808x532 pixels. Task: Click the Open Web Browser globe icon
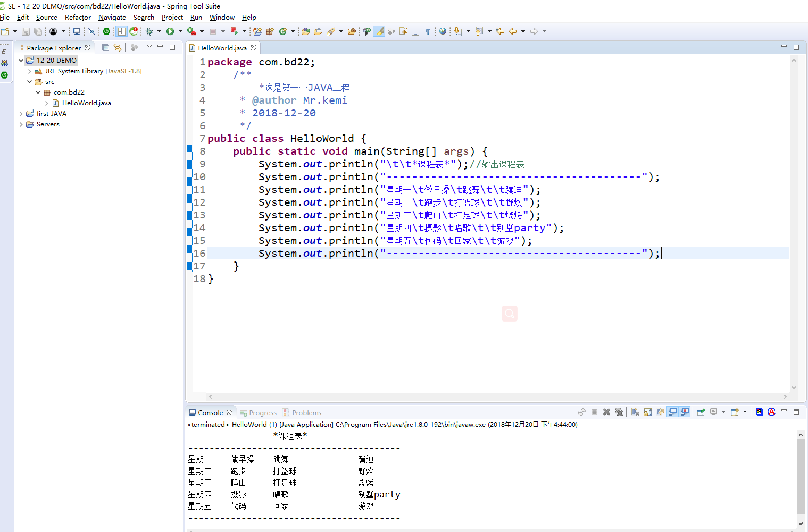(x=443, y=31)
